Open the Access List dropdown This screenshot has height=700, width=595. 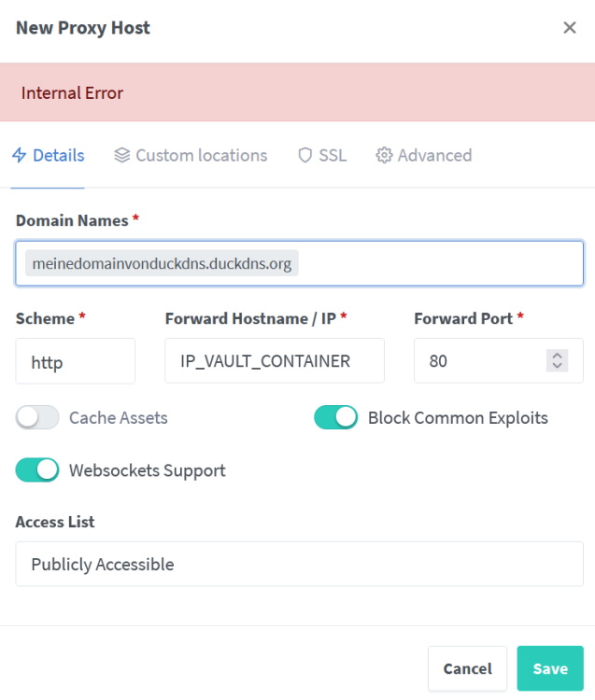pos(299,565)
